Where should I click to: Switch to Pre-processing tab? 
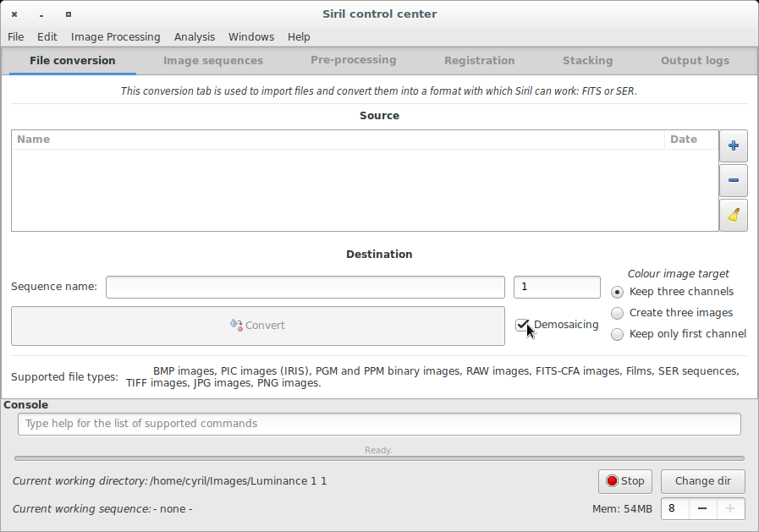pyautogui.click(x=354, y=60)
